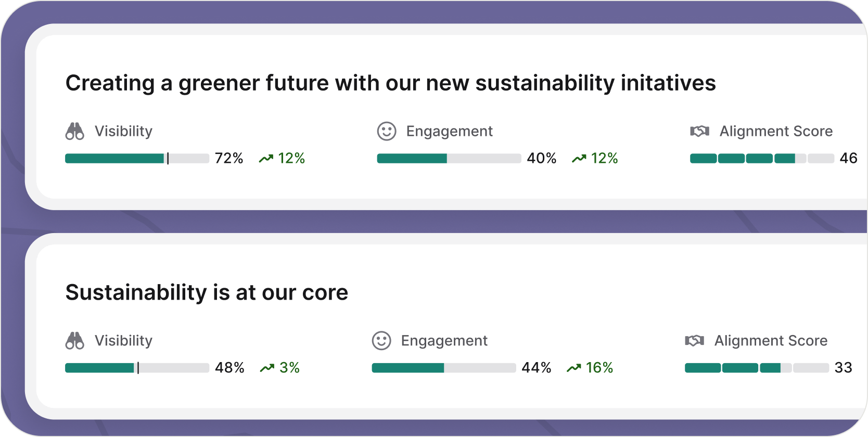Click the trend arrow next to 16% Engagement change
This screenshot has width=868, height=437.
574,368
